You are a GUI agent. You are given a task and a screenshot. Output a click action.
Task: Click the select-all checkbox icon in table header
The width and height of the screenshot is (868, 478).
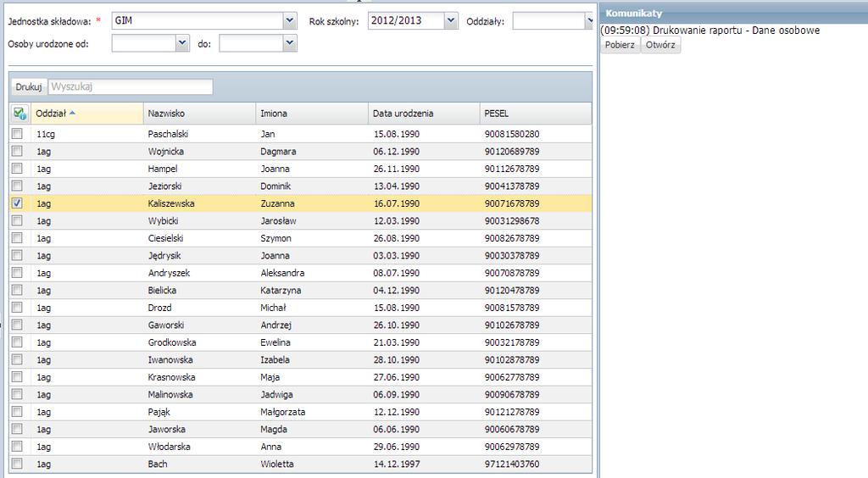coord(19,114)
